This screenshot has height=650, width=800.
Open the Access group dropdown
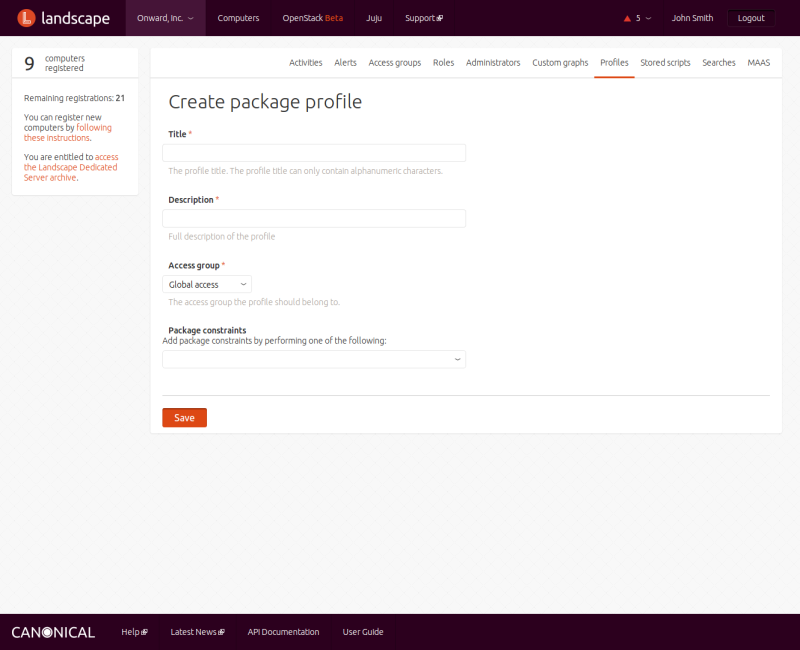(x=207, y=285)
